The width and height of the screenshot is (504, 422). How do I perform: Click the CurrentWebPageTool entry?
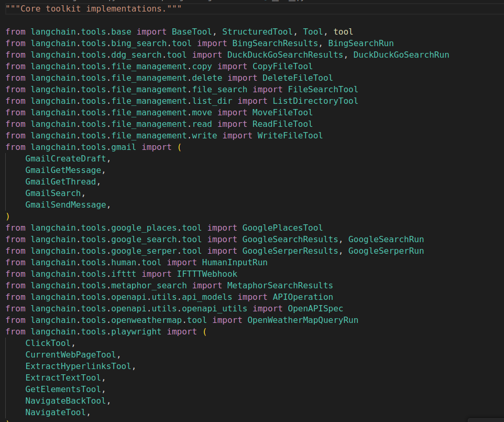coord(71,355)
